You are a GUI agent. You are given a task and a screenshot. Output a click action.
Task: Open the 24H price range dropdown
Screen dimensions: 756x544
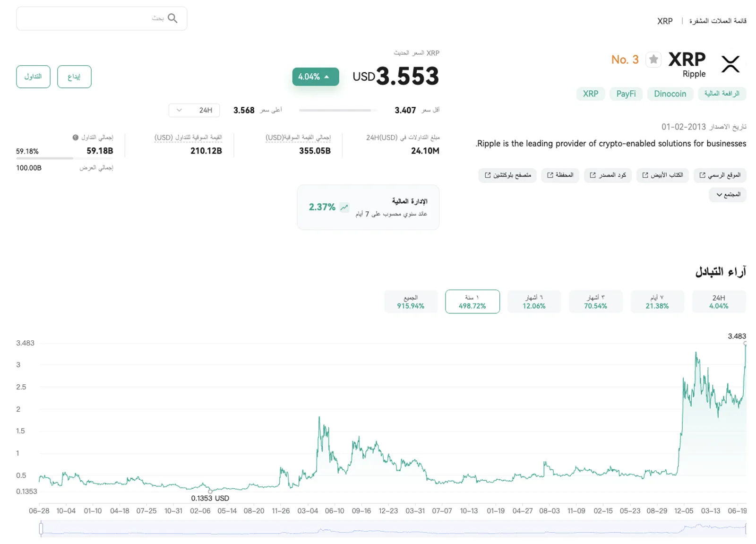(194, 110)
